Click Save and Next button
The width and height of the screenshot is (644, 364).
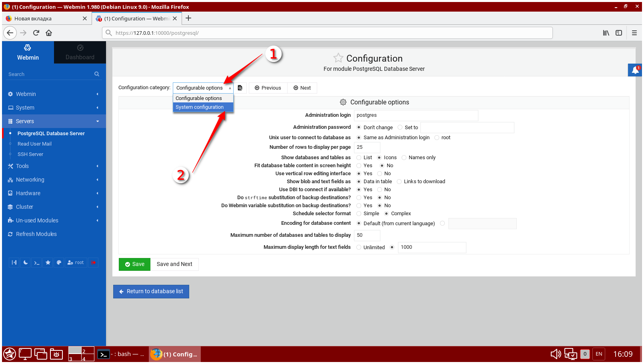pyautogui.click(x=174, y=264)
